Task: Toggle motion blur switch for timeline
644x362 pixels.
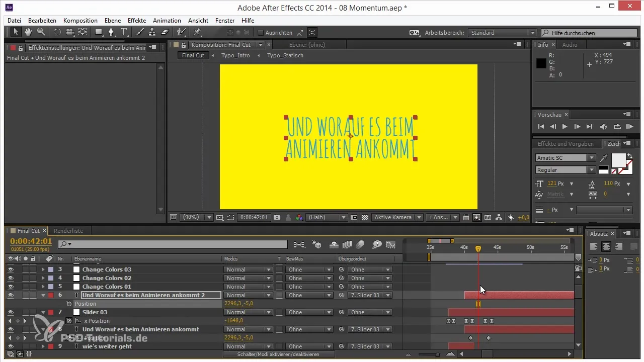Action: pyautogui.click(x=360, y=244)
